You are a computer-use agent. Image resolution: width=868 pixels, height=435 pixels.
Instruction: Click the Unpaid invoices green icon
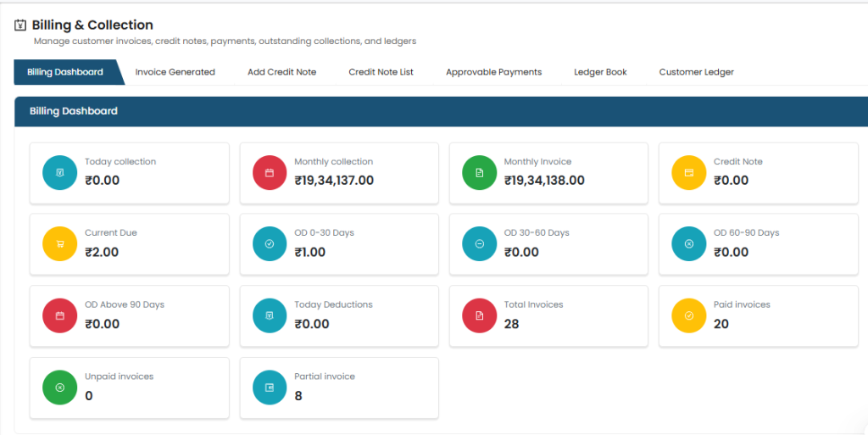pyautogui.click(x=59, y=388)
